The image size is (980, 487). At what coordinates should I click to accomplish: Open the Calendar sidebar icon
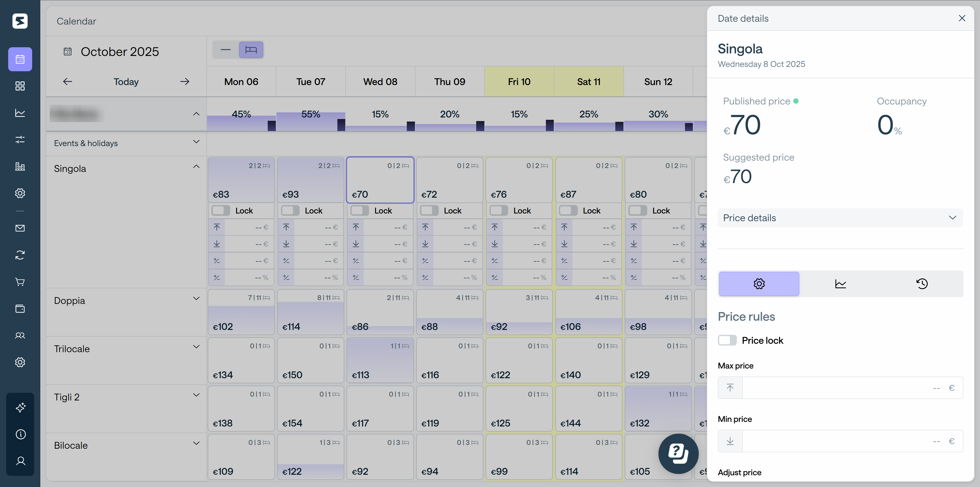pos(20,59)
